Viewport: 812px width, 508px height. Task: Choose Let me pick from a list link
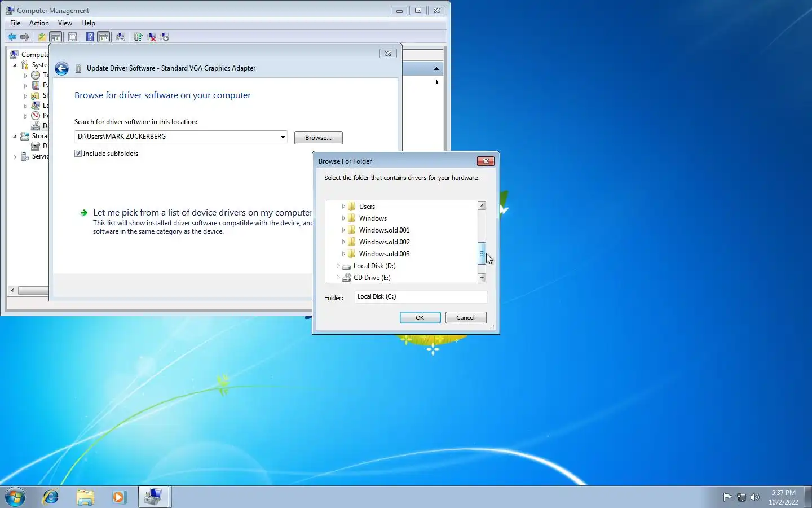(x=202, y=213)
